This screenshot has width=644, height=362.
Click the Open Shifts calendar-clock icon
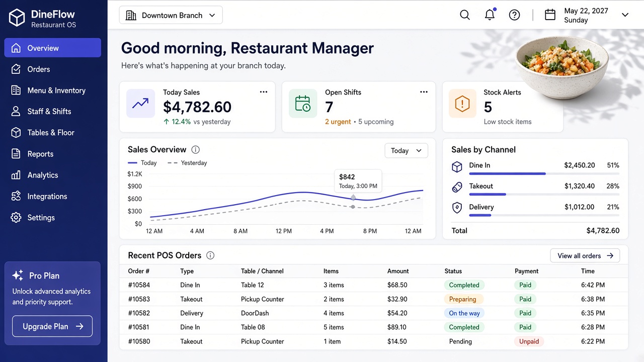click(x=303, y=104)
